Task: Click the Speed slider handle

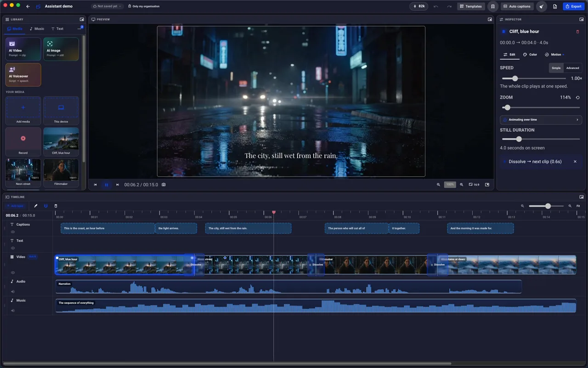Action: coord(515,78)
